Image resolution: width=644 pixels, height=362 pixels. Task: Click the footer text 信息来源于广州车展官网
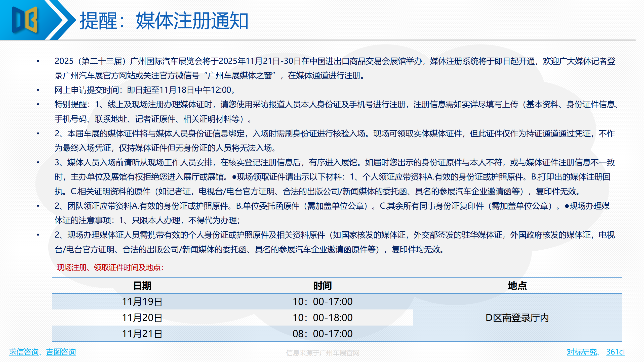[x=323, y=352]
